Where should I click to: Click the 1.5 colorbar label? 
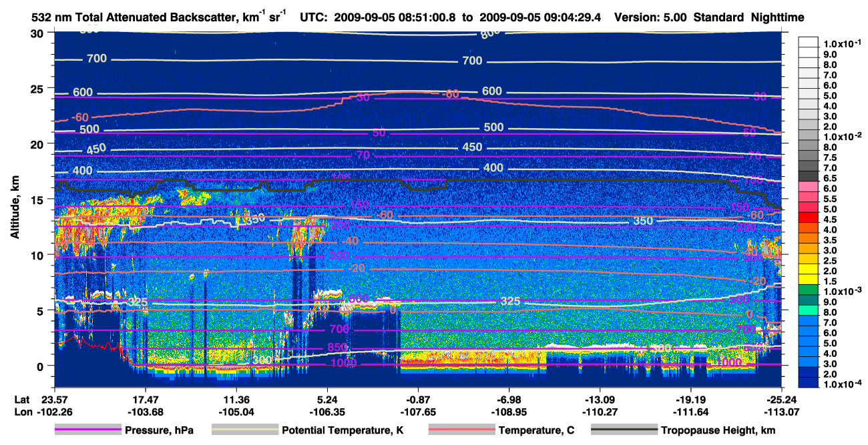point(829,282)
